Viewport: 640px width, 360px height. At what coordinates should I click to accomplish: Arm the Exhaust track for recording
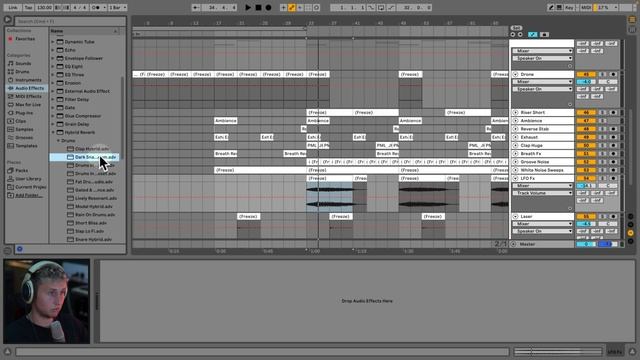pos(613,137)
